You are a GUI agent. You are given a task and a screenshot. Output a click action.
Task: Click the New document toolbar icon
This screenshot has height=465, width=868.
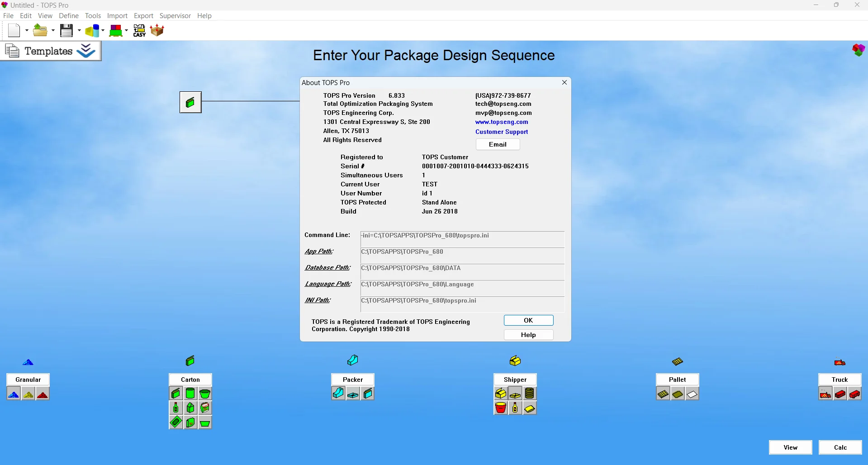(14, 30)
